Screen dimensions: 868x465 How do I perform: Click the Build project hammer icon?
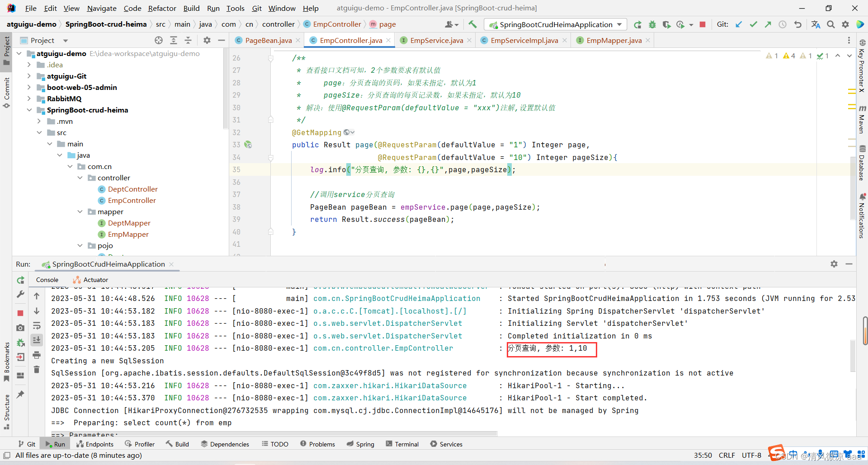472,24
